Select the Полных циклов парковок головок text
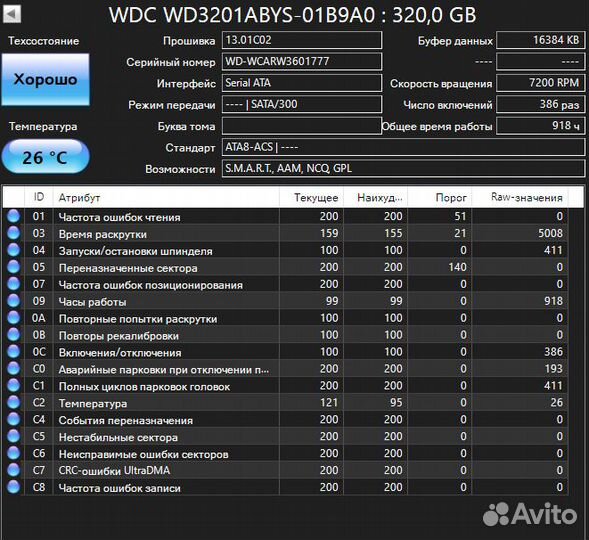589x540 pixels. click(144, 386)
